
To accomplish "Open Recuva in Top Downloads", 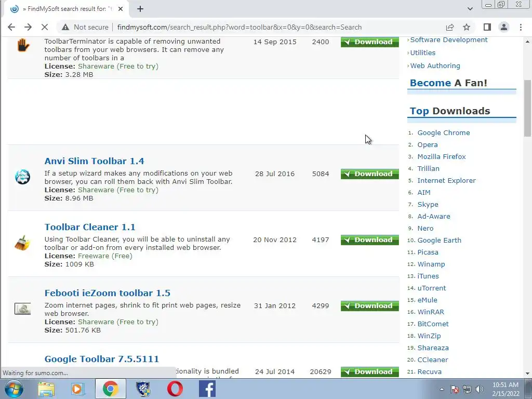I will (x=430, y=372).
